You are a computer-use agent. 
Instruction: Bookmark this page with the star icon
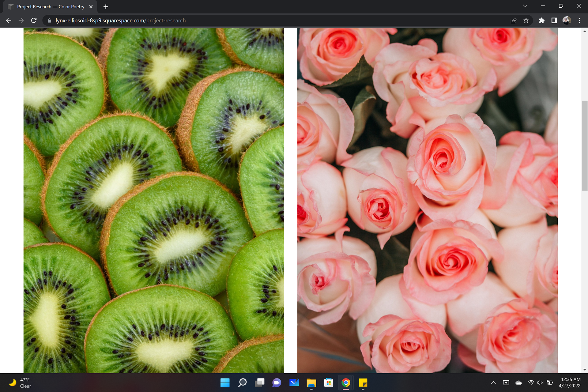click(x=526, y=21)
